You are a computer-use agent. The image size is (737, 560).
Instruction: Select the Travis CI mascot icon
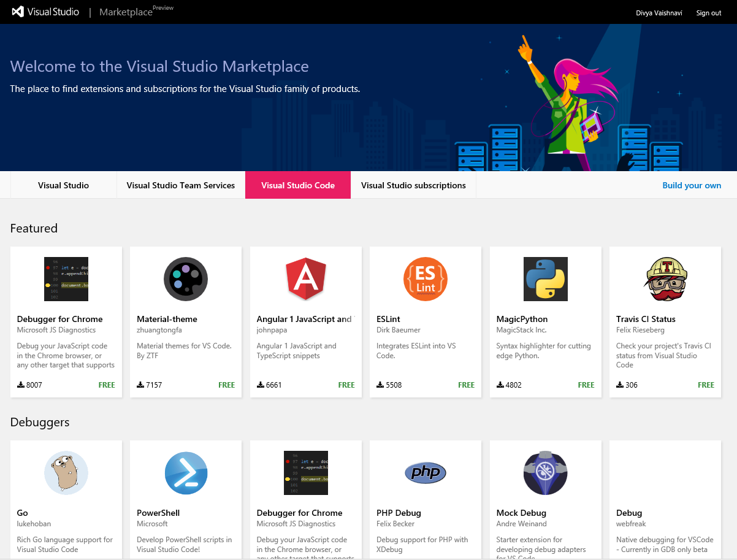pos(665,279)
